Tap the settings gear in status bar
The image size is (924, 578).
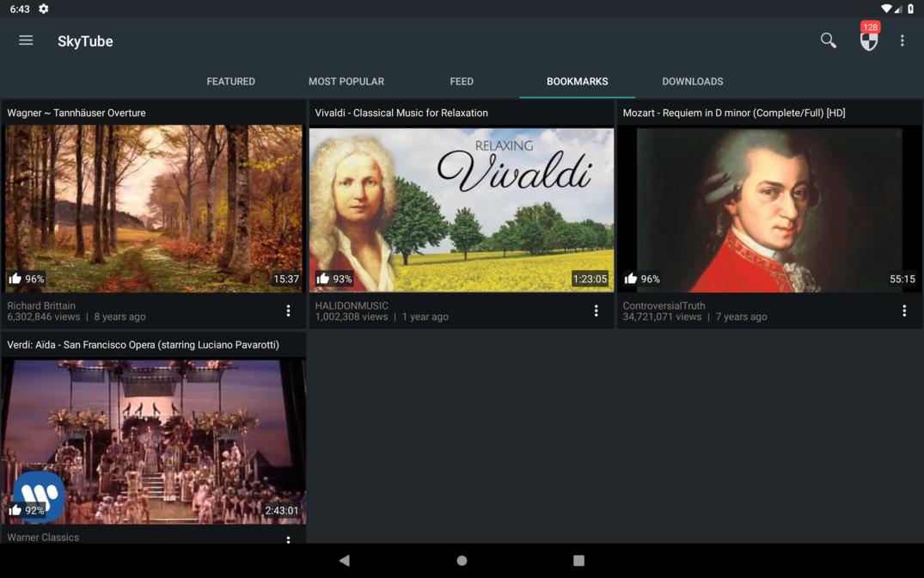point(44,9)
